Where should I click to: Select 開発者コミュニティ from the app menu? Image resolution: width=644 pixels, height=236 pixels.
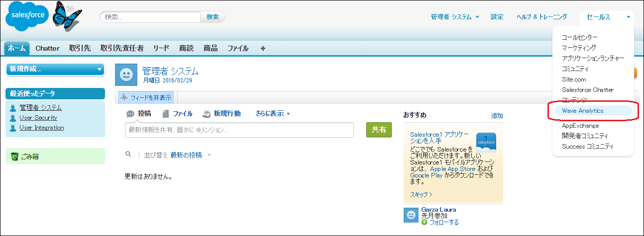(585, 136)
